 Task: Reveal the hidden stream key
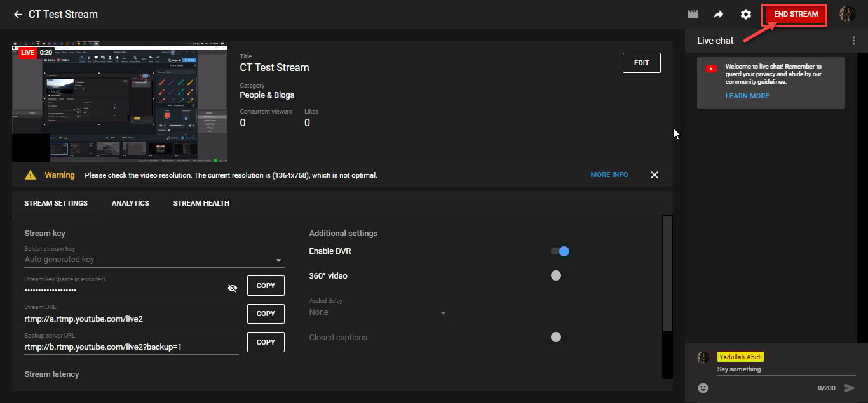233,288
